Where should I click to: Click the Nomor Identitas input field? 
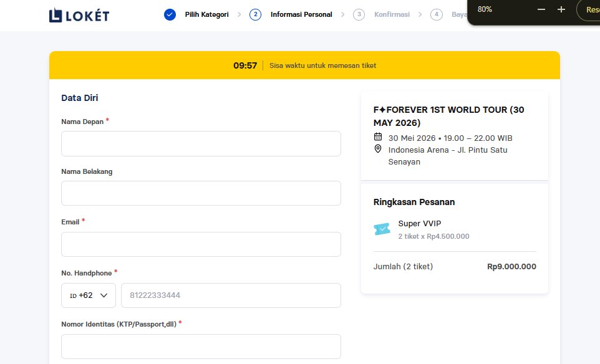tap(201, 347)
